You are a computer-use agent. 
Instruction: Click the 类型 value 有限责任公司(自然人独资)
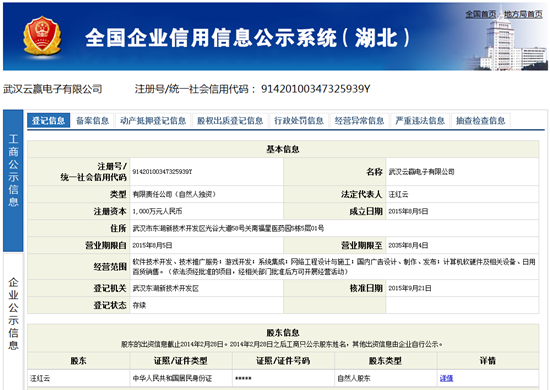pyautogui.click(x=174, y=194)
